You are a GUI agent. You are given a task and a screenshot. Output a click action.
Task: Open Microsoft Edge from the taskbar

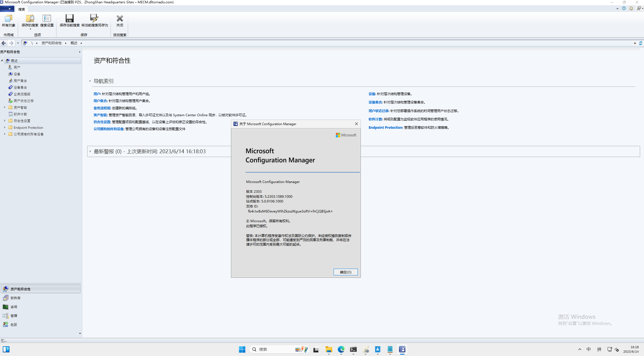tap(341, 349)
